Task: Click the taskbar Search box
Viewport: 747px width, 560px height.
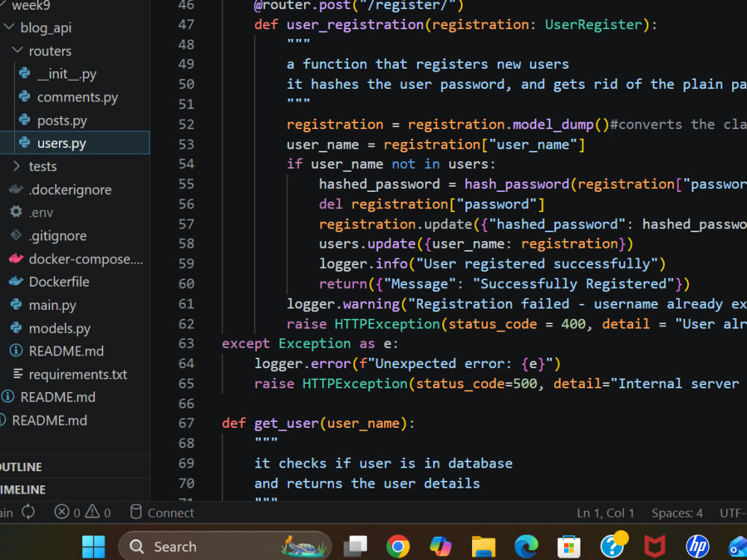Action: coord(224,546)
